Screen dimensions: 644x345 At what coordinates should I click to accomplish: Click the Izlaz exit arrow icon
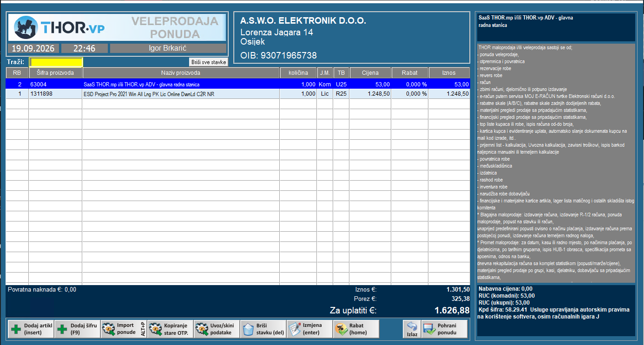click(412, 326)
